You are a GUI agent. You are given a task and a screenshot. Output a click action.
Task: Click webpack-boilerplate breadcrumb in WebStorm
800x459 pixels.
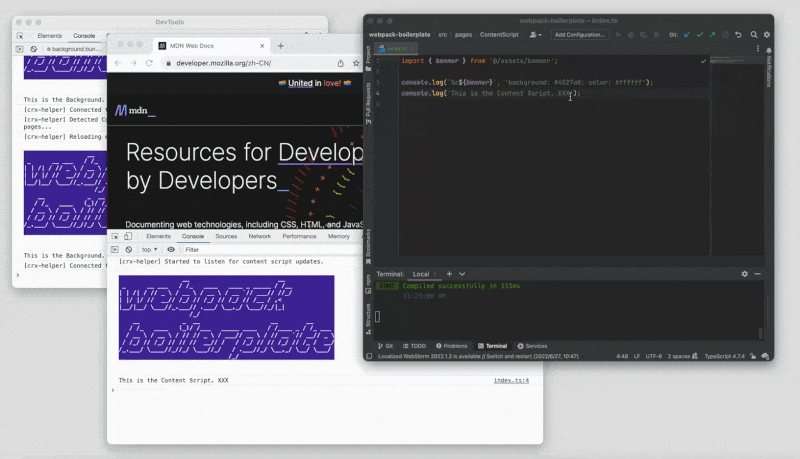[399, 35]
